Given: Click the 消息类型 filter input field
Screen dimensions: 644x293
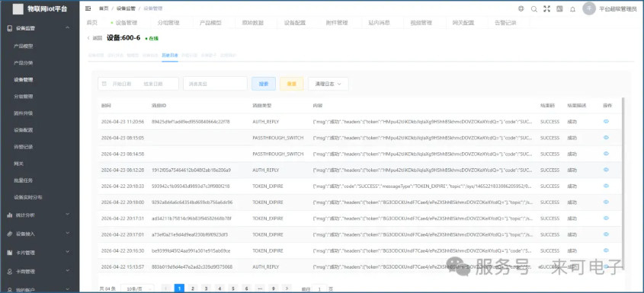Looking at the screenshot, I should (x=215, y=84).
